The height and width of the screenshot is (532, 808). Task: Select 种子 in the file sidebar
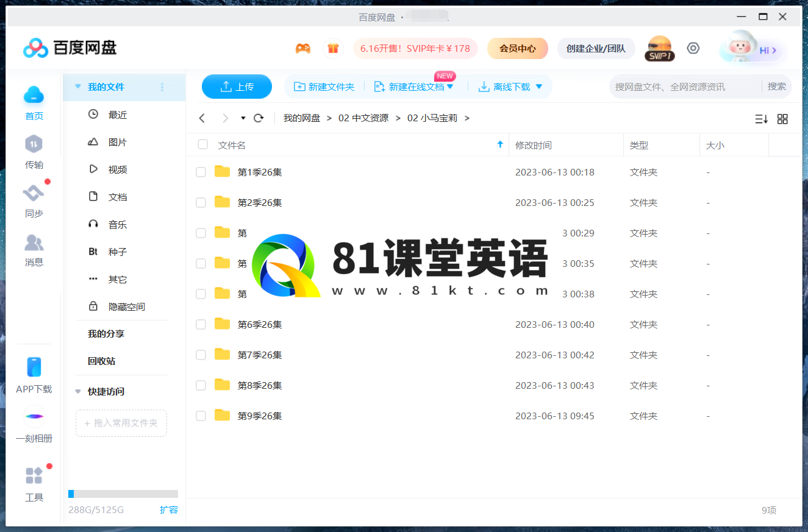(118, 252)
